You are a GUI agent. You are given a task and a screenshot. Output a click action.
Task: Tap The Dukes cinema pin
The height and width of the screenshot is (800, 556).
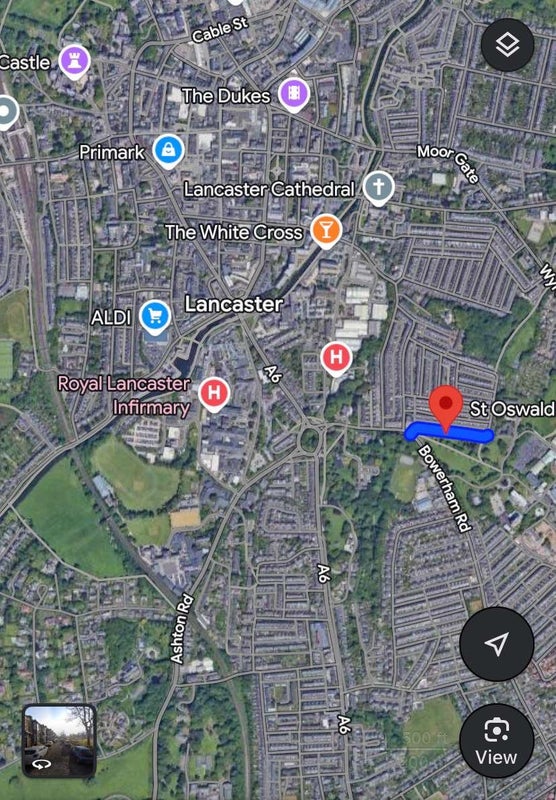[x=294, y=95]
